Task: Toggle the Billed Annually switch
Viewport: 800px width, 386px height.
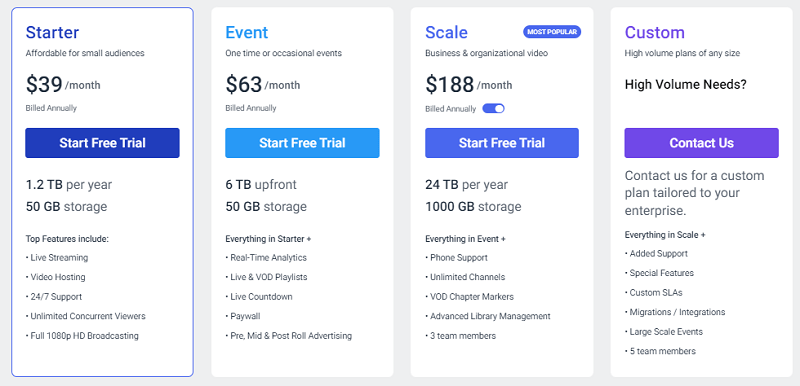Action: click(x=493, y=109)
